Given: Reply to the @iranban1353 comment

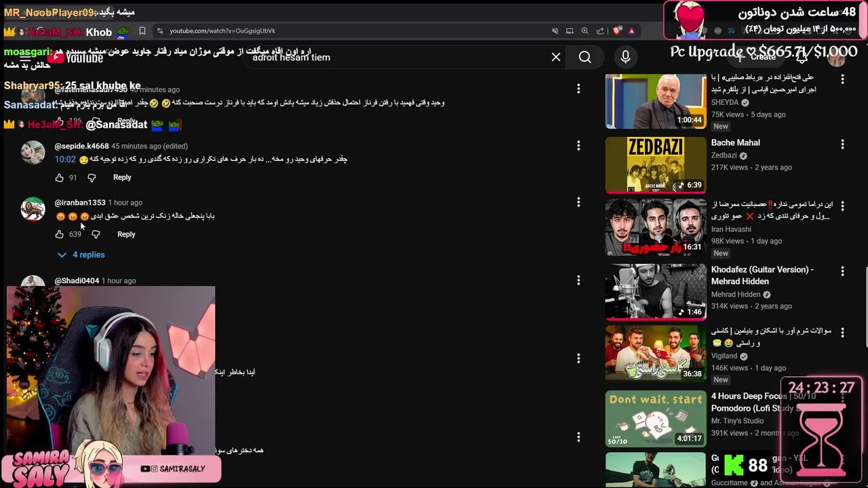Looking at the screenshot, I should point(126,234).
